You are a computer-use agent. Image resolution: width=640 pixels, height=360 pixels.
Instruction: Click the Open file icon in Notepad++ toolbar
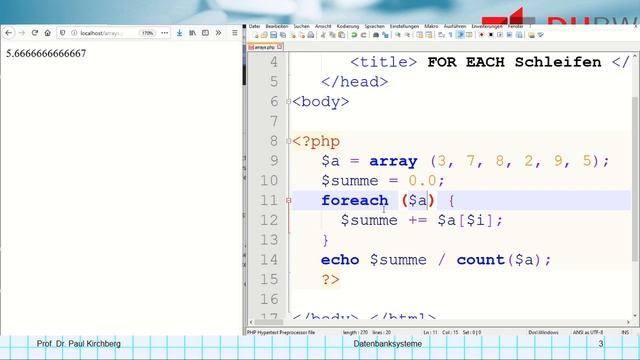(264, 35)
